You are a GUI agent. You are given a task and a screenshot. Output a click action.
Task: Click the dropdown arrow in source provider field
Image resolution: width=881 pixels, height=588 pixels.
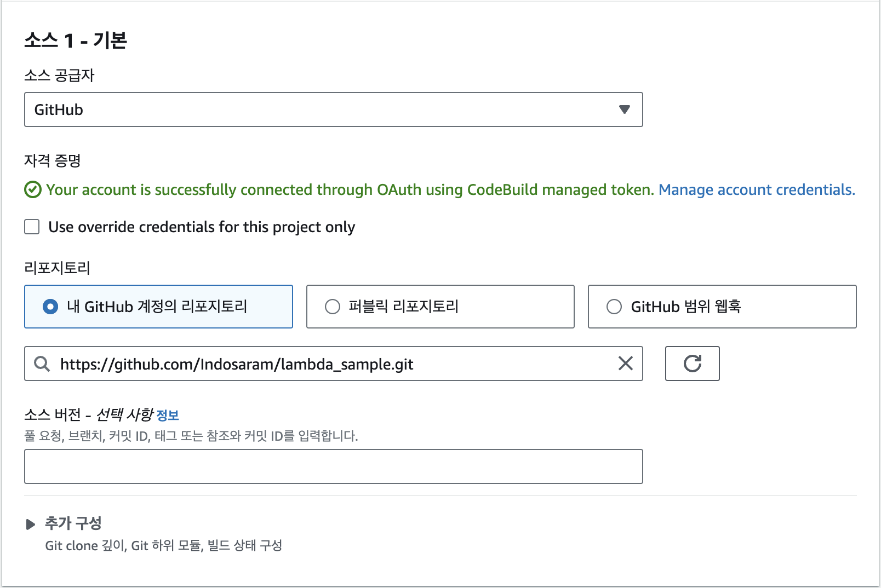[624, 109]
